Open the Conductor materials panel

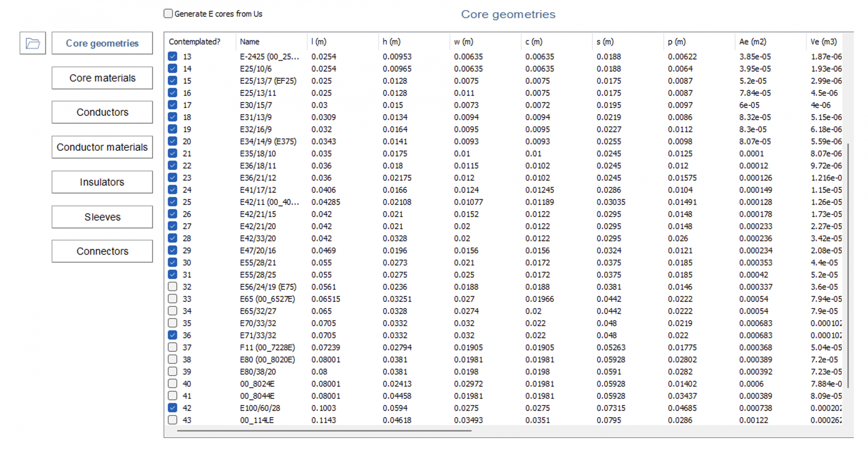coord(102,147)
